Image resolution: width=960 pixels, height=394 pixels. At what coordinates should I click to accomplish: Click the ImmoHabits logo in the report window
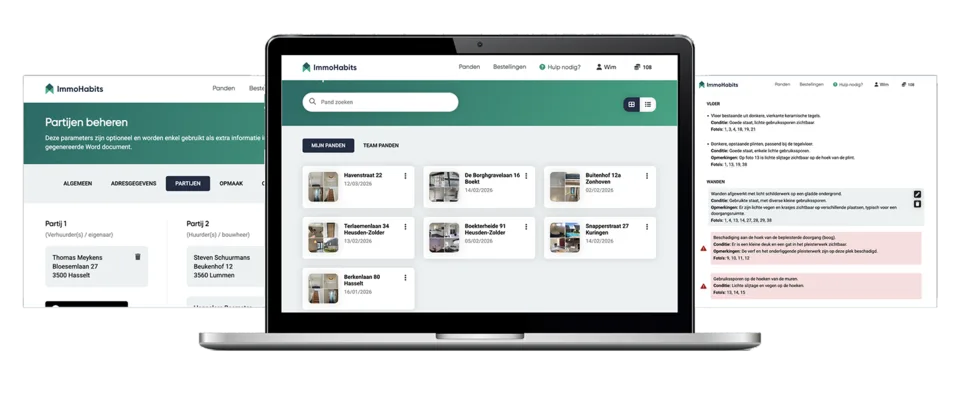[719, 84]
